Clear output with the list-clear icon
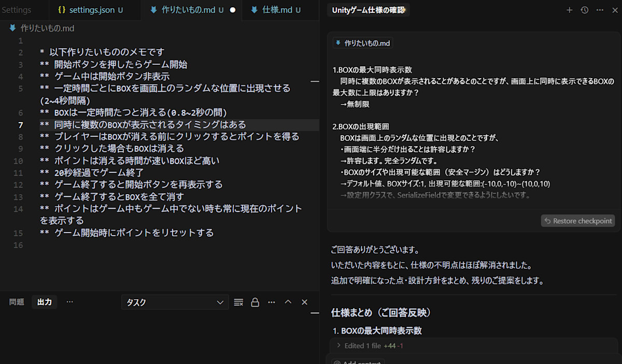Viewport: 622px width, 364px height. (238, 302)
